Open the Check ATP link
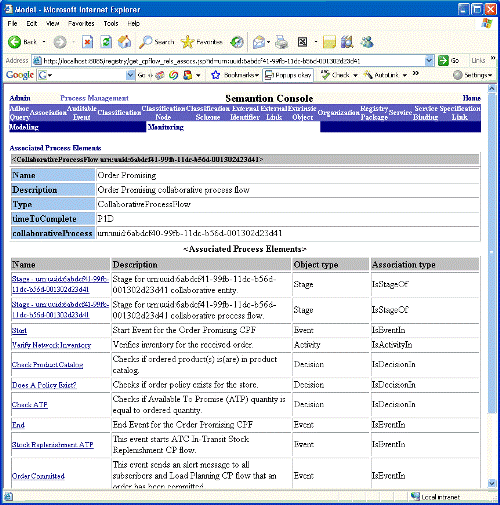The height and width of the screenshot is (505, 500). click(x=30, y=405)
